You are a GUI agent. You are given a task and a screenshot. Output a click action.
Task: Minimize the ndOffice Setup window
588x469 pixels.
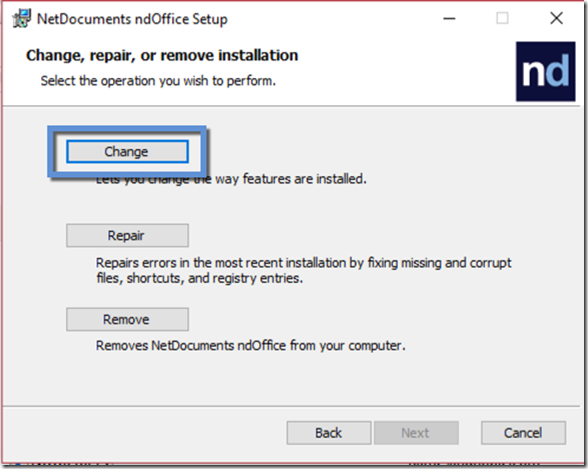pos(449,18)
